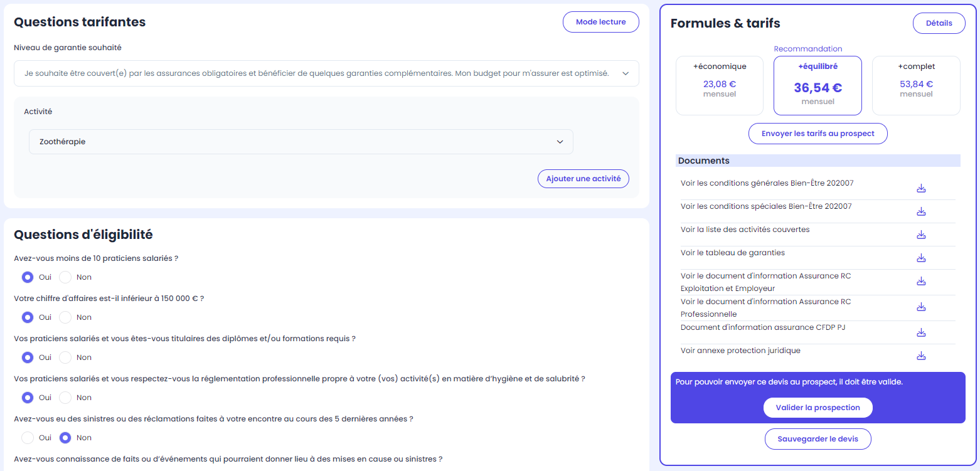Download RC Professionnelle information document
This screenshot has width=980, height=471.
click(921, 307)
